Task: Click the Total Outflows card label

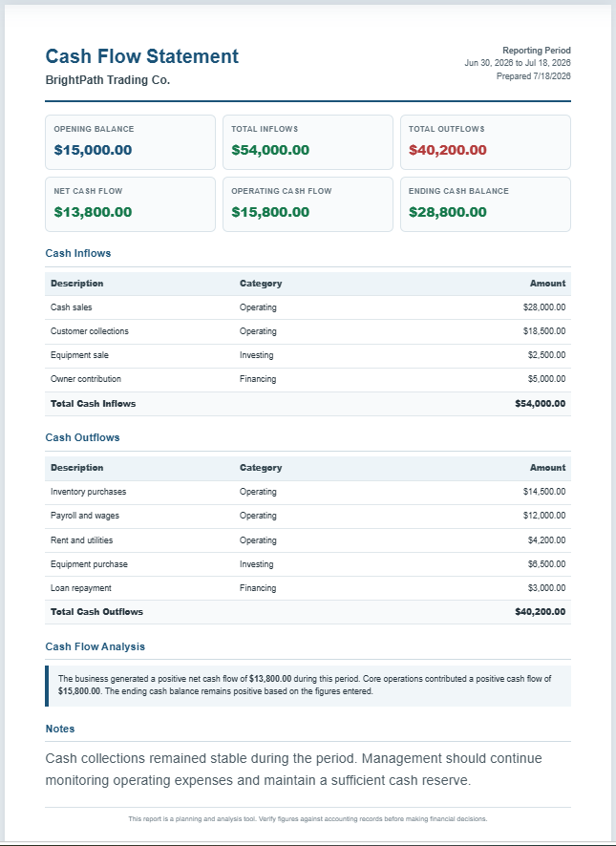Action: click(x=446, y=129)
